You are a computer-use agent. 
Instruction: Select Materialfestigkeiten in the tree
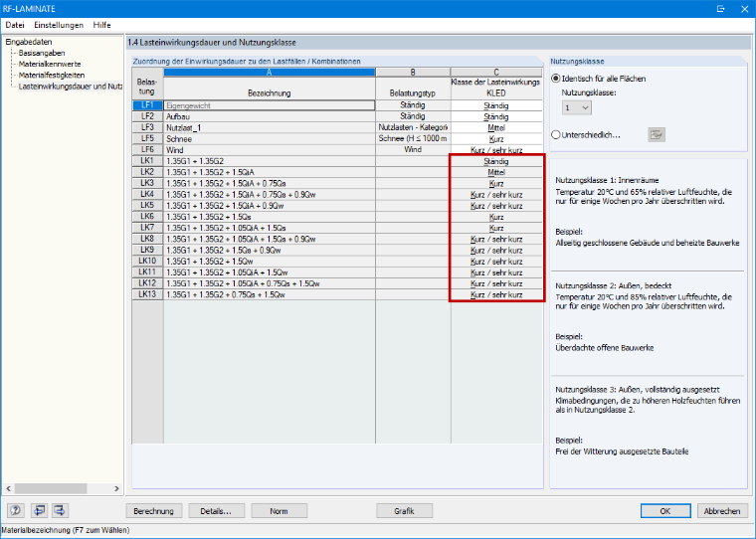click(x=52, y=76)
